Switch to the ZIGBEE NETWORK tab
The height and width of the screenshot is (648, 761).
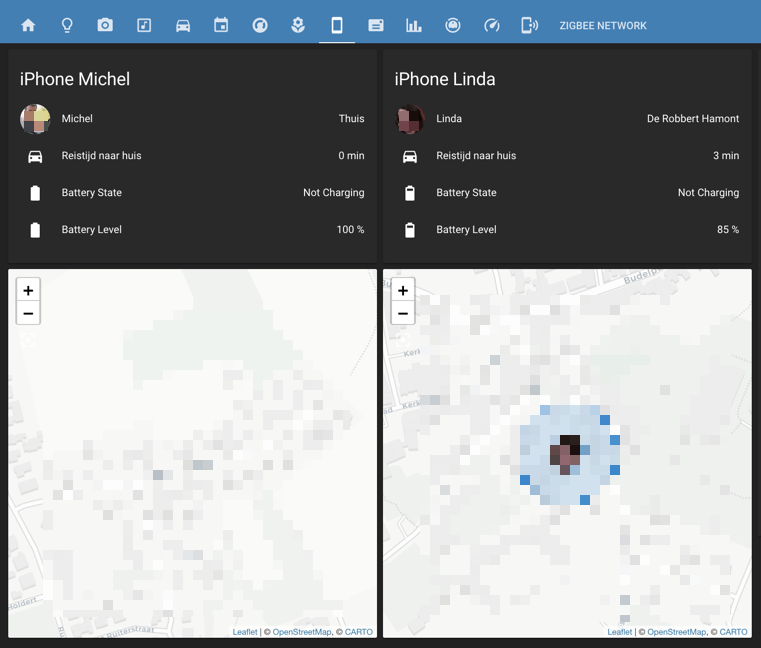[602, 25]
